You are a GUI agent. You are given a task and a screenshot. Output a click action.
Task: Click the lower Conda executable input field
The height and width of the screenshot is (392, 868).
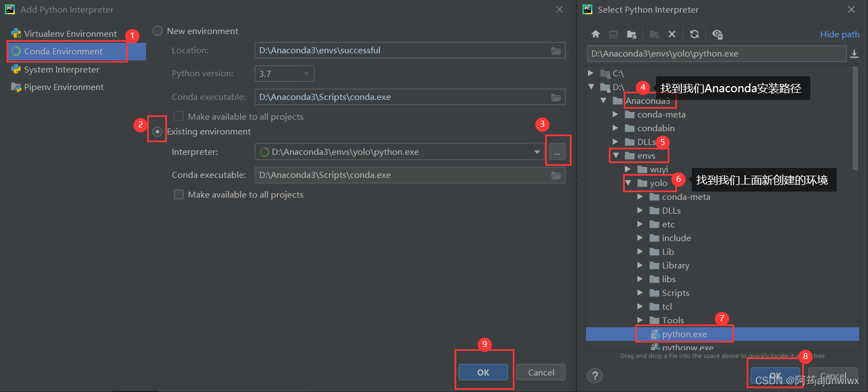click(x=410, y=175)
